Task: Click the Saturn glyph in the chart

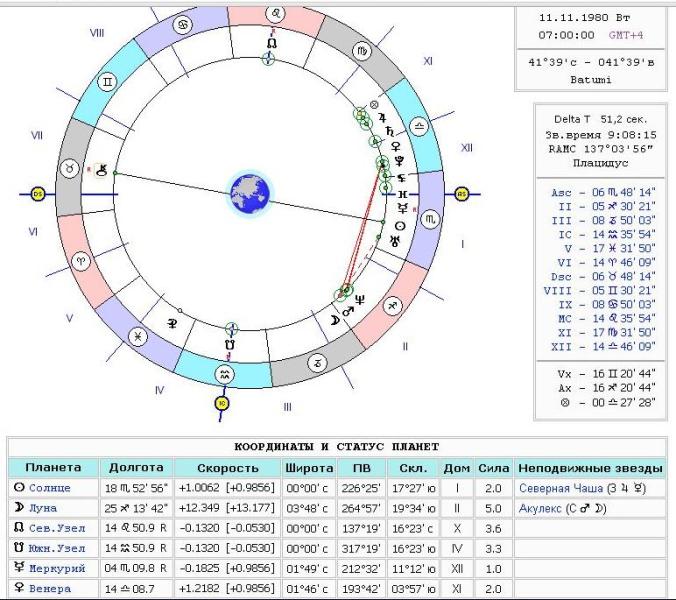Action: [390, 131]
